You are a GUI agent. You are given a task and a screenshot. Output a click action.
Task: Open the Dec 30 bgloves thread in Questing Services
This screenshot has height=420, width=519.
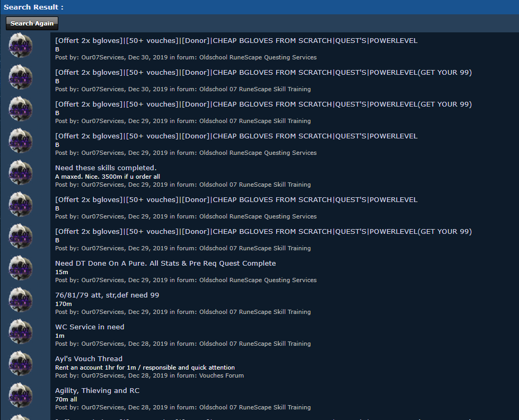pos(236,40)
